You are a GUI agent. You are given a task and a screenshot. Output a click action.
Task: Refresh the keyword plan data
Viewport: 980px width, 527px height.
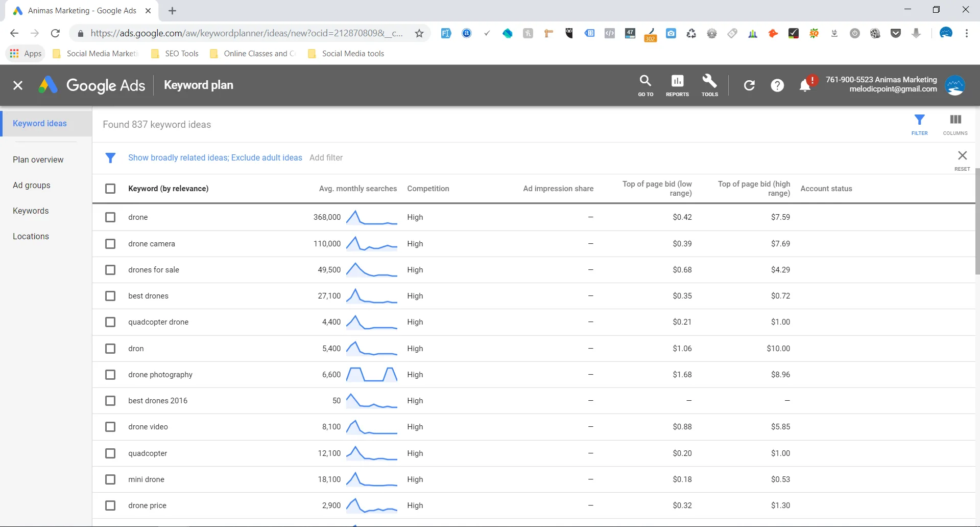point(749,85)
